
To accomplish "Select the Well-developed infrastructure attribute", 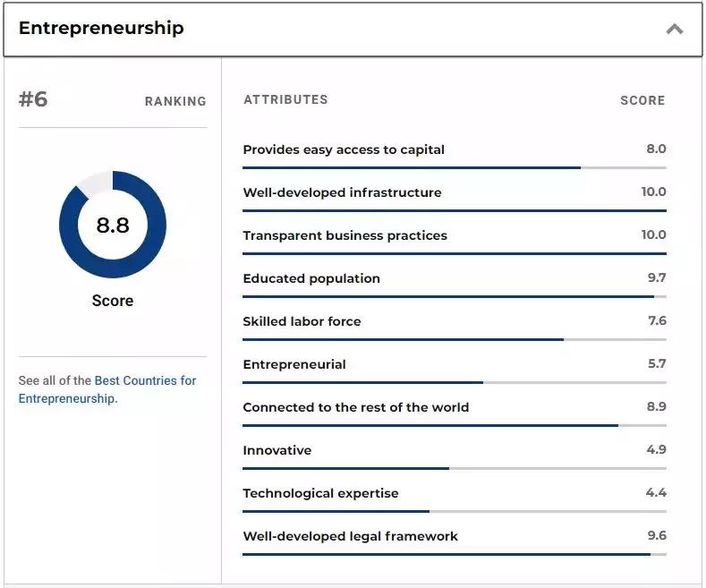I will [342, 192].
